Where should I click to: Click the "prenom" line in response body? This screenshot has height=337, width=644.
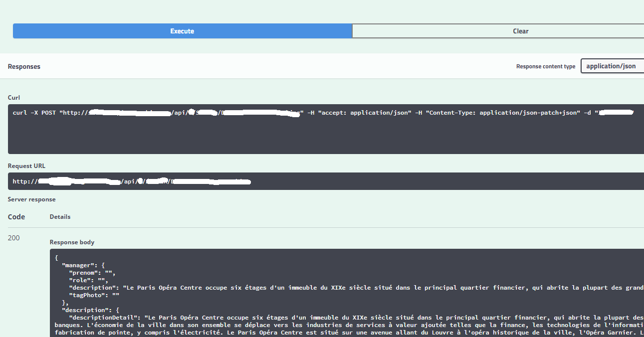click(x=92, y=273)
